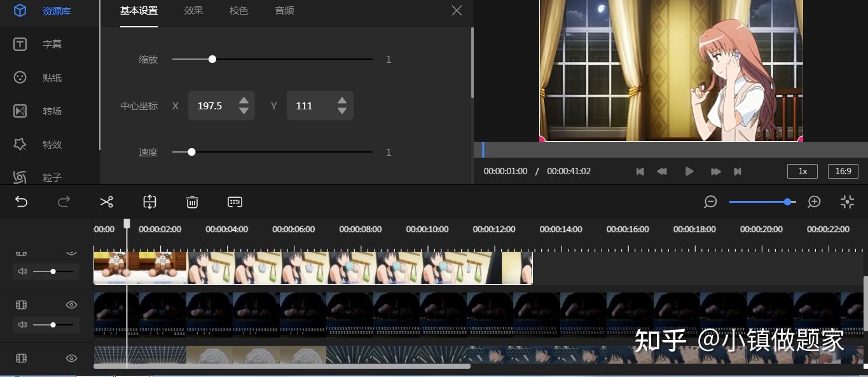Play the preview video
Image resolution: width=868 pixels, height=377 pixels.
point(689,172)
